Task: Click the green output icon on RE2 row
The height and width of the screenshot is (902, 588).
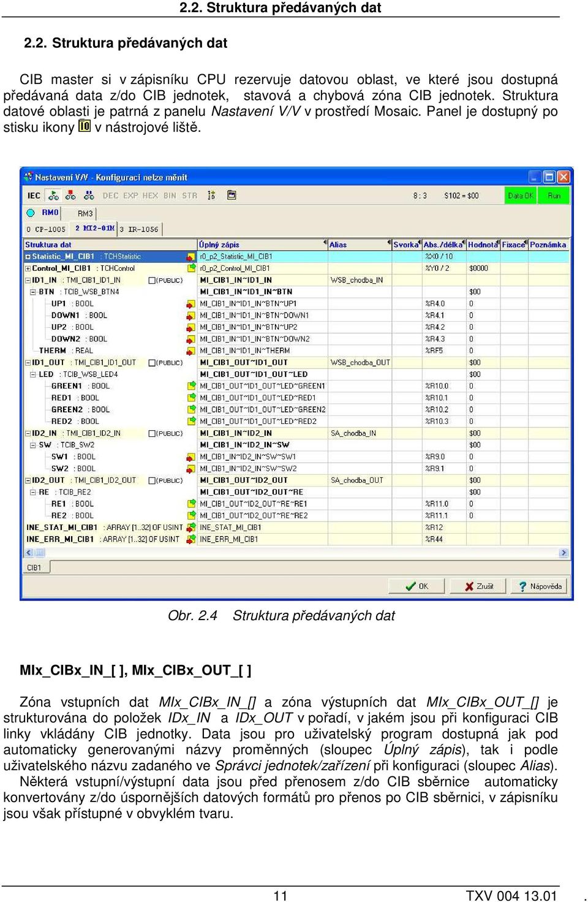Action: pos(191,516)
